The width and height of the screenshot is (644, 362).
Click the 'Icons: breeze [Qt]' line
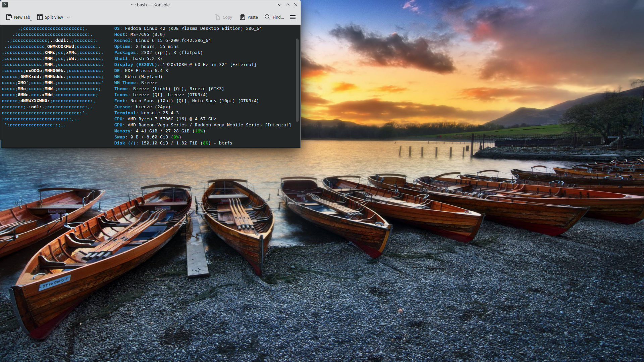[x=161, y=95]
